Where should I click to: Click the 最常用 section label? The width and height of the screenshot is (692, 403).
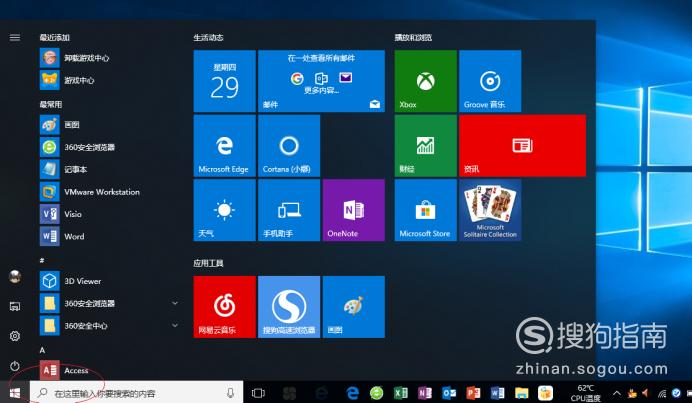pos(51,105)
